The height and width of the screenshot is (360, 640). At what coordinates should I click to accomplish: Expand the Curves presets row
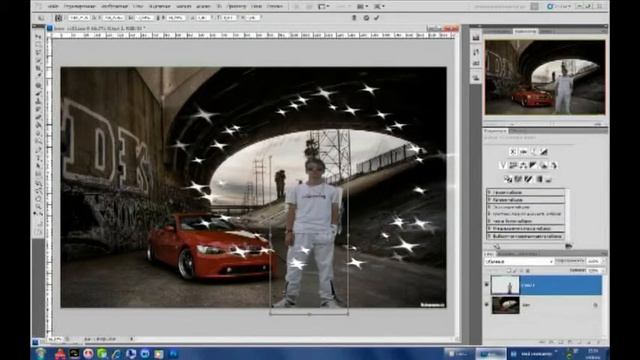526,200
